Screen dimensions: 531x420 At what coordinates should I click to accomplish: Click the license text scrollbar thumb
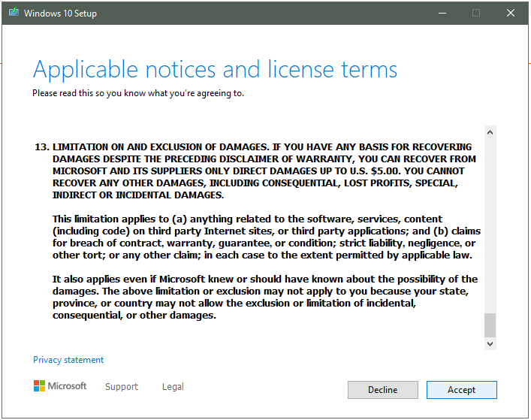click(x=490, y=325)
